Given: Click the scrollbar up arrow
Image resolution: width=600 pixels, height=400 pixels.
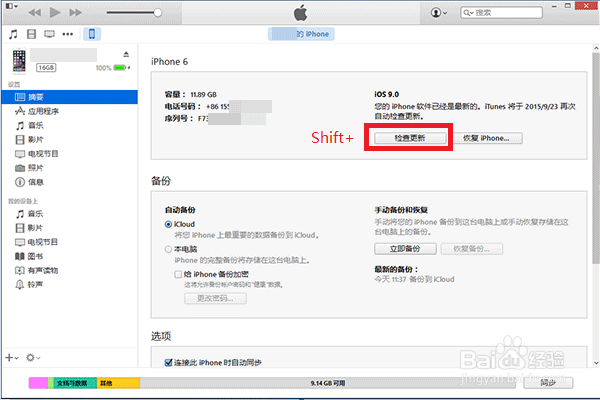Looking at the screenshot, I should click(x=596, y=48).
